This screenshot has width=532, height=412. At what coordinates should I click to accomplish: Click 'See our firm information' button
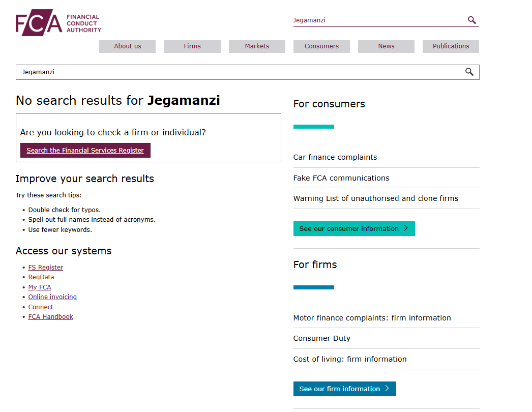[344, 389]
